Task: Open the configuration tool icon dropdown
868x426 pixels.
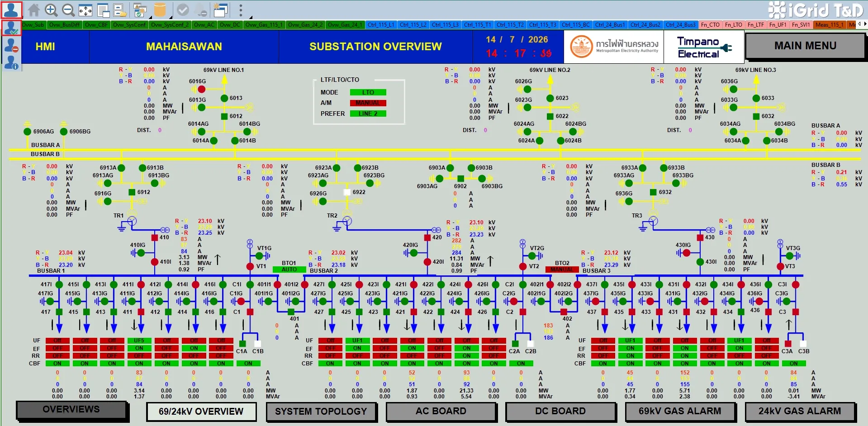Action: tap(140, 9)
